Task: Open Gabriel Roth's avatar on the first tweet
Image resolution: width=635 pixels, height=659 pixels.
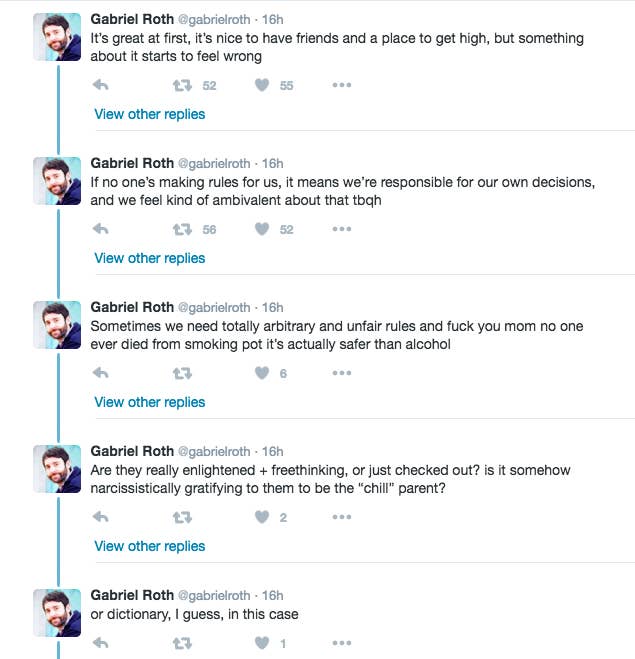Action: [x=57, y=37]
